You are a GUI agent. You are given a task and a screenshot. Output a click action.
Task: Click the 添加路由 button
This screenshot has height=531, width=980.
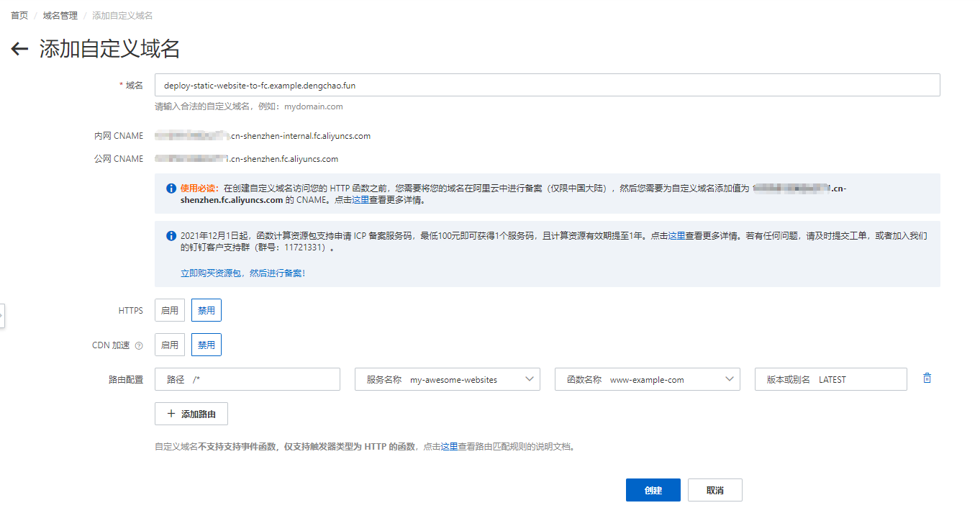pyautogui.click(x=191, y=414)
